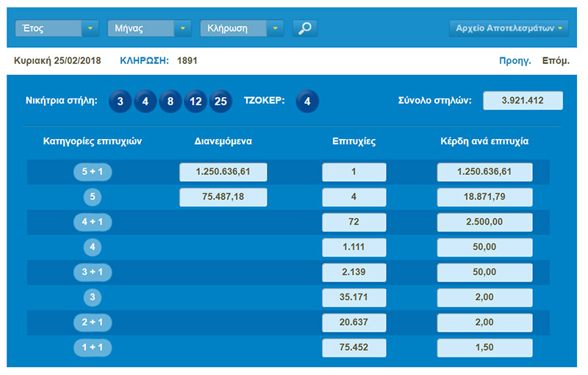The height and width of the screenshot is (375, 588).
Task: Click the 35.171 Επιτυχίες count field
Action: [354, 297]
